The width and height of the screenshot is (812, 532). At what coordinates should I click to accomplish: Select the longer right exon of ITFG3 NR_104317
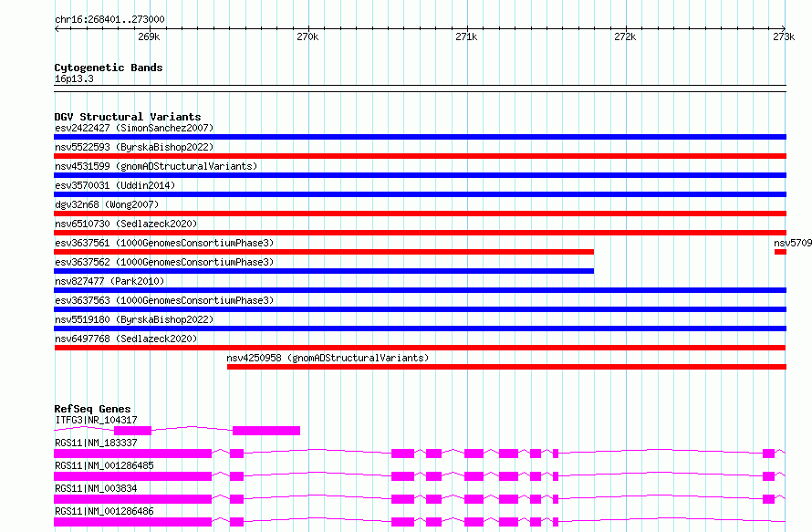(266, 431)
